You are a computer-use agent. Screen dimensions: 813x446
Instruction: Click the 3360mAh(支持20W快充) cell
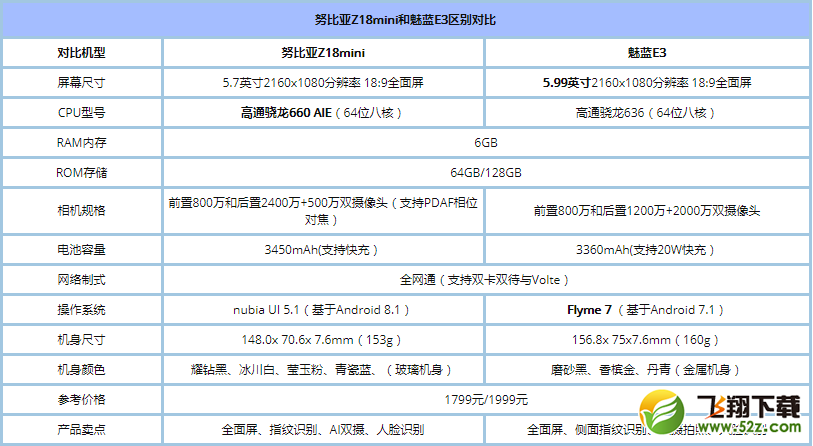[647, 249]
